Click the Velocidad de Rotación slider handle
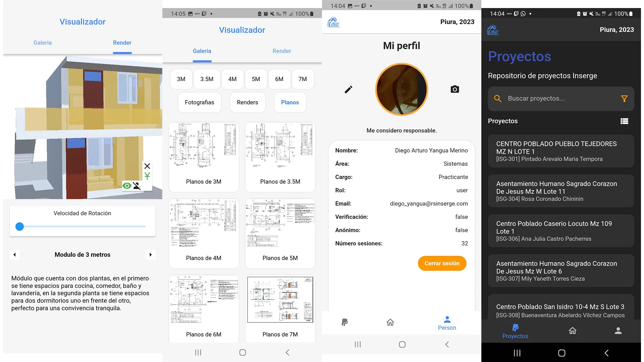This screenshot has width=644, height=362. click(x=20, y=227)
